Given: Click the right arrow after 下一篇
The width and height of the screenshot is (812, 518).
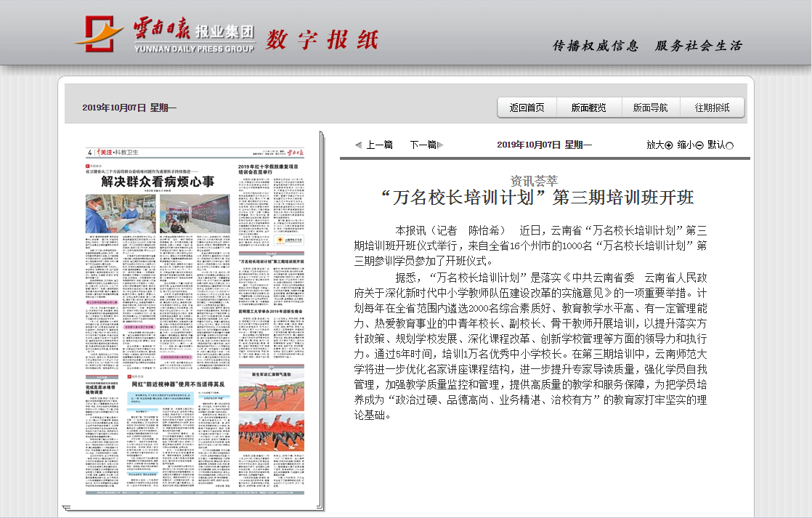Looking at the screenshot, I should 440,145.
